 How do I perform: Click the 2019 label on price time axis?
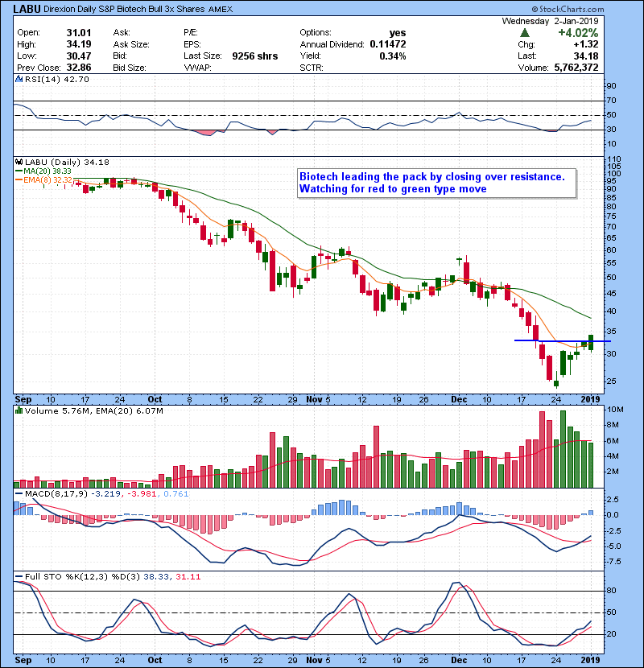coord(590,399)
